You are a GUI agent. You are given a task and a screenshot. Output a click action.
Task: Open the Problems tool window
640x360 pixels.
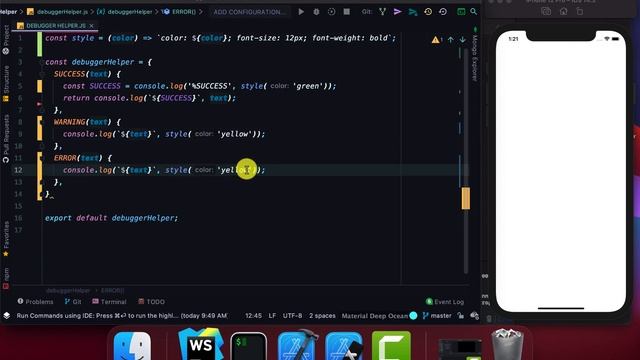[x=36, y=302]
